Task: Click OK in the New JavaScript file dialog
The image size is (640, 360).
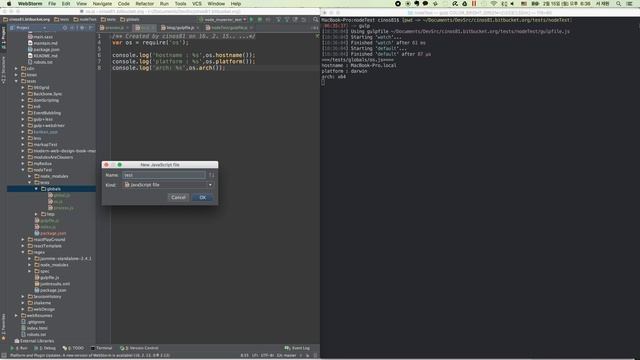Action: (x=202, y=198)
